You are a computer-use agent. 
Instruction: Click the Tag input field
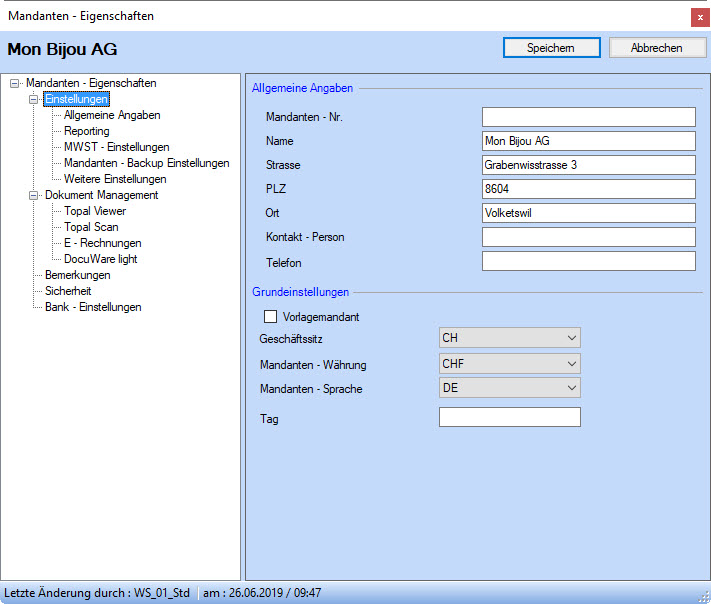click(509, 418)
